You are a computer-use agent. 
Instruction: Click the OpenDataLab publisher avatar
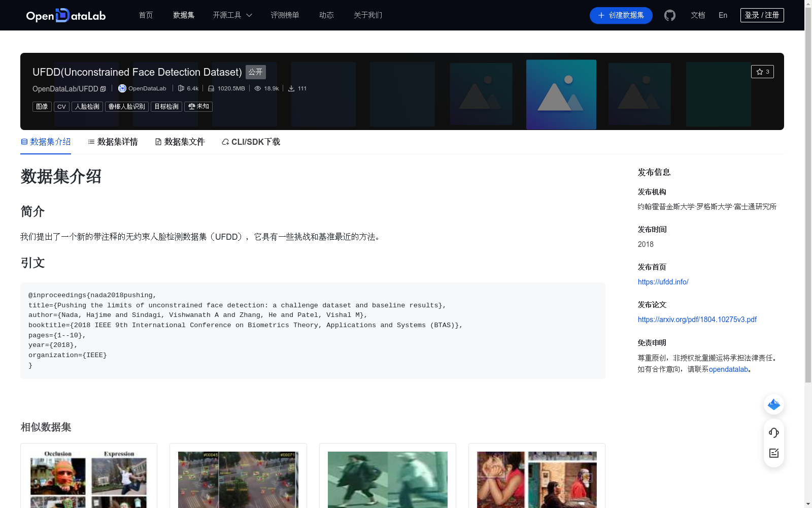122,88
